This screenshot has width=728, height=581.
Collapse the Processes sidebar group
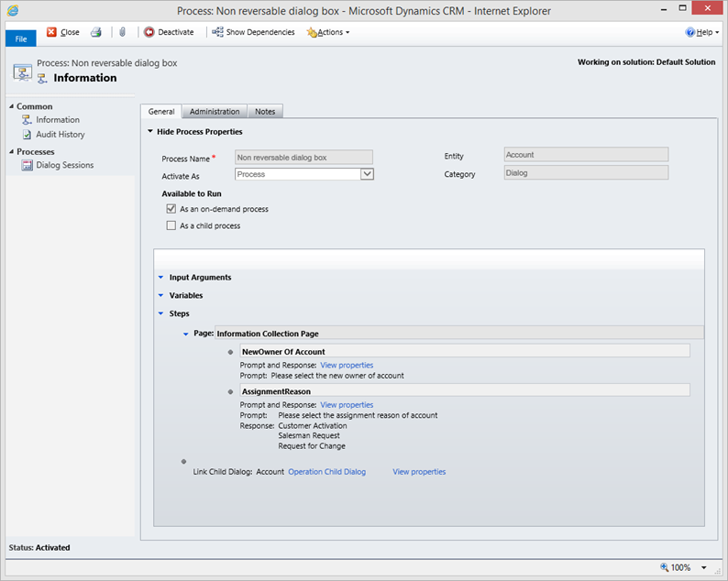click(12, 152)
